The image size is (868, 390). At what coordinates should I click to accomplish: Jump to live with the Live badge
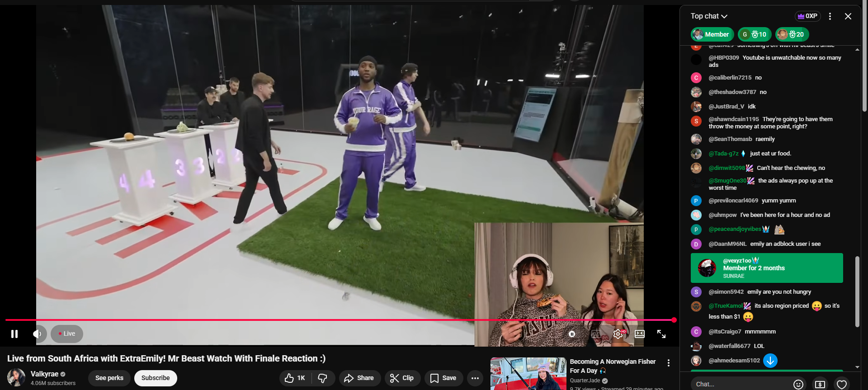tap(67, 334)
